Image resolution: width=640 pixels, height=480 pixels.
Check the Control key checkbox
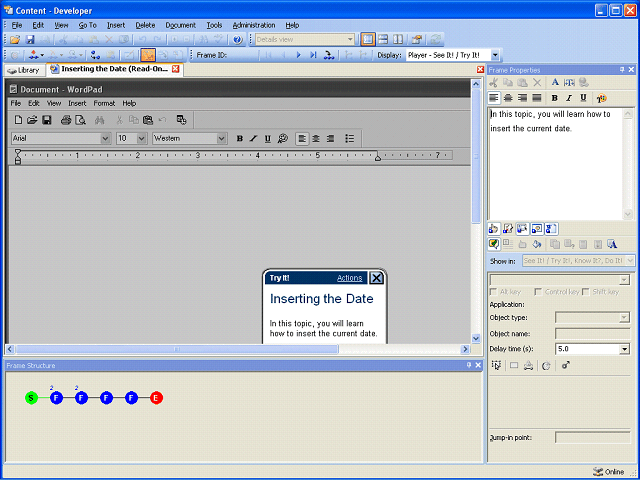coord(538,292)
